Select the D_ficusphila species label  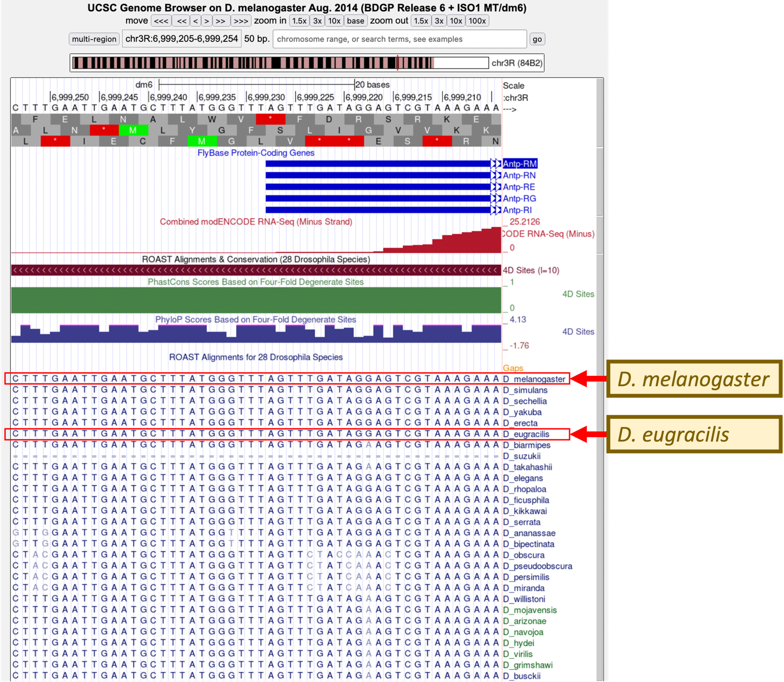(526, 500)
